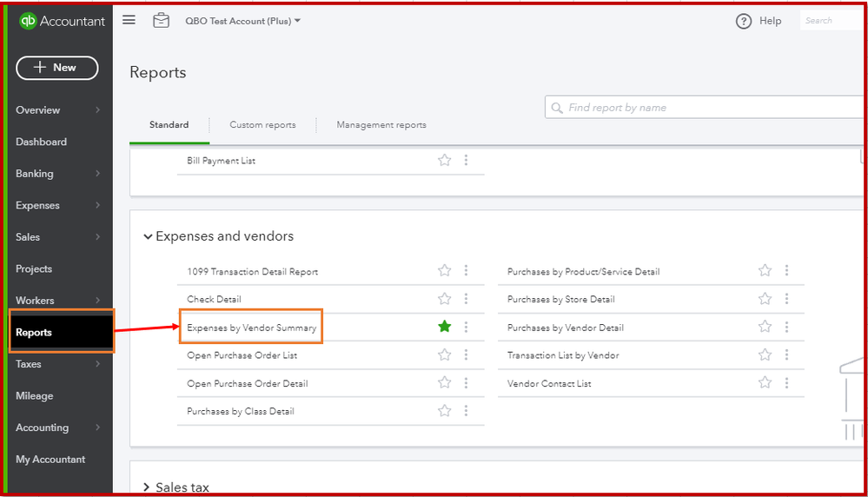The height and width of the screenshot is (497, 868).
Task: Open more options for Check Detail
Action: click(x=467, y=299)
